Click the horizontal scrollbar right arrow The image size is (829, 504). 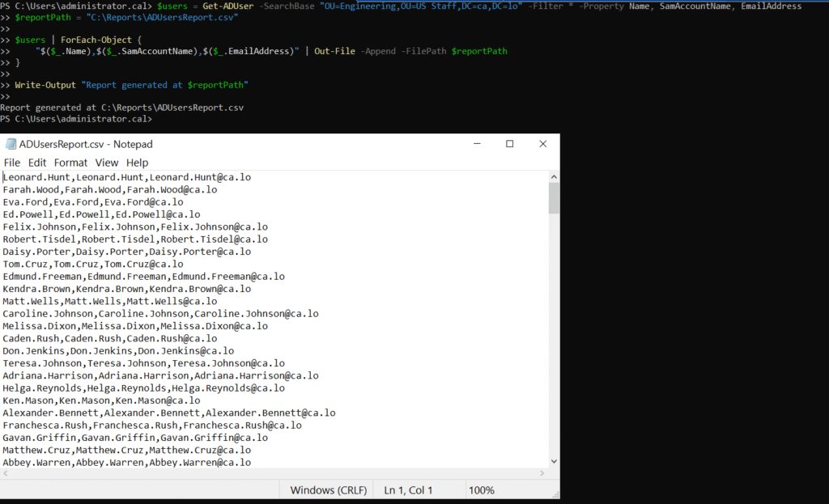542,473
